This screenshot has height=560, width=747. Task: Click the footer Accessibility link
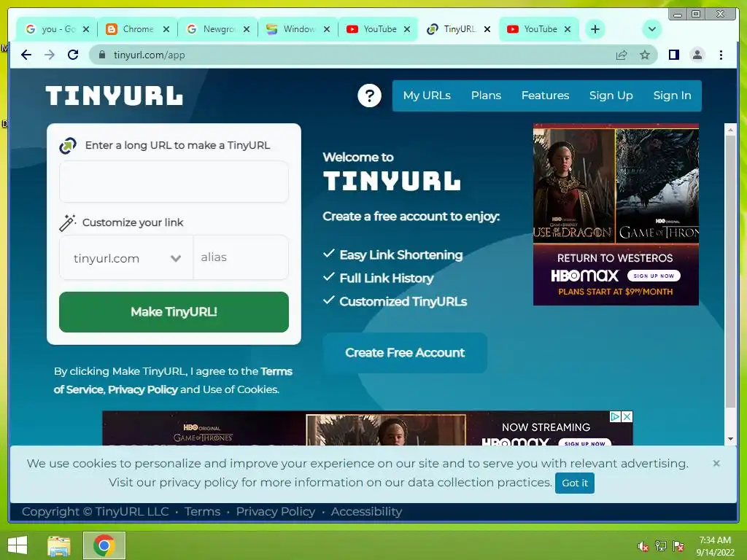click(x=366, y=511)
